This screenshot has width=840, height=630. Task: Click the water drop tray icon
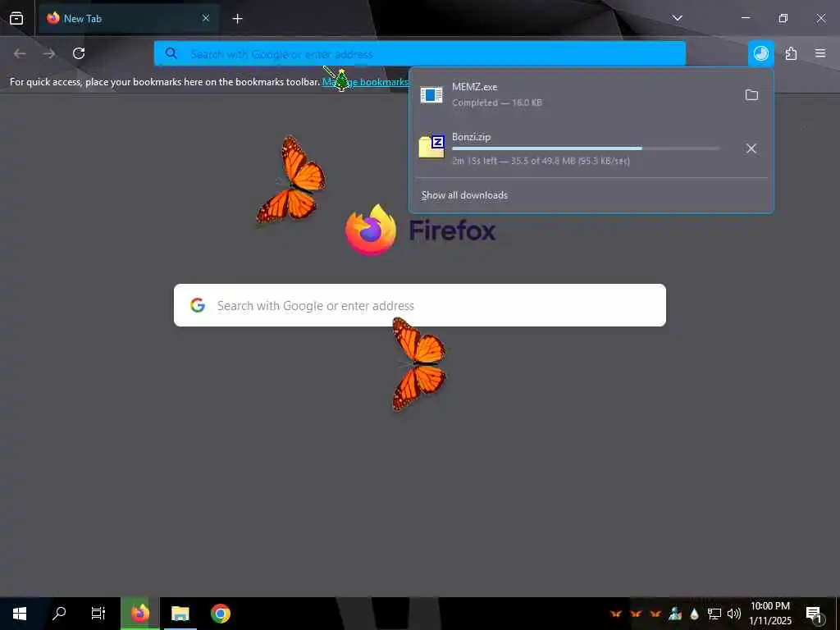pos(694,614)
